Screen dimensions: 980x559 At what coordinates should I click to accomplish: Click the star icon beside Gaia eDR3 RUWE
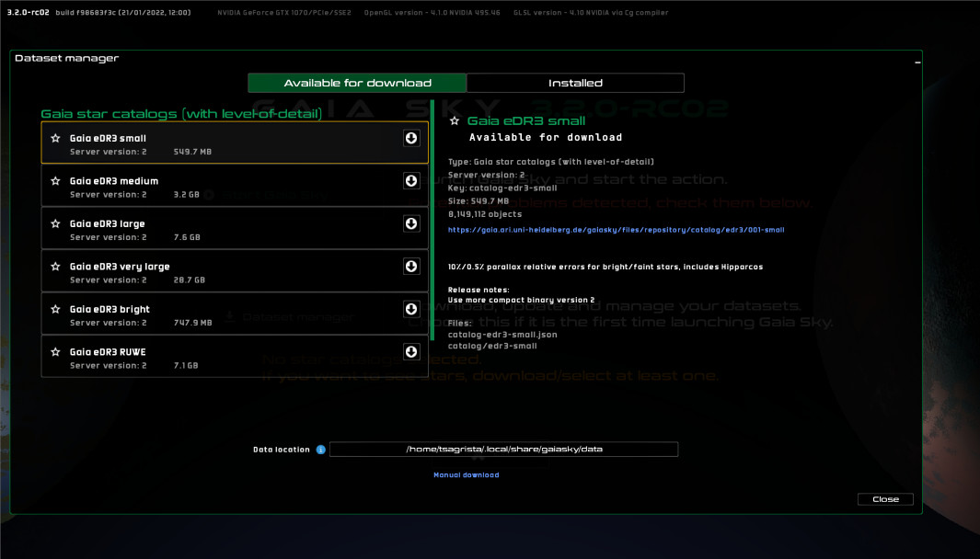(55, 351)
